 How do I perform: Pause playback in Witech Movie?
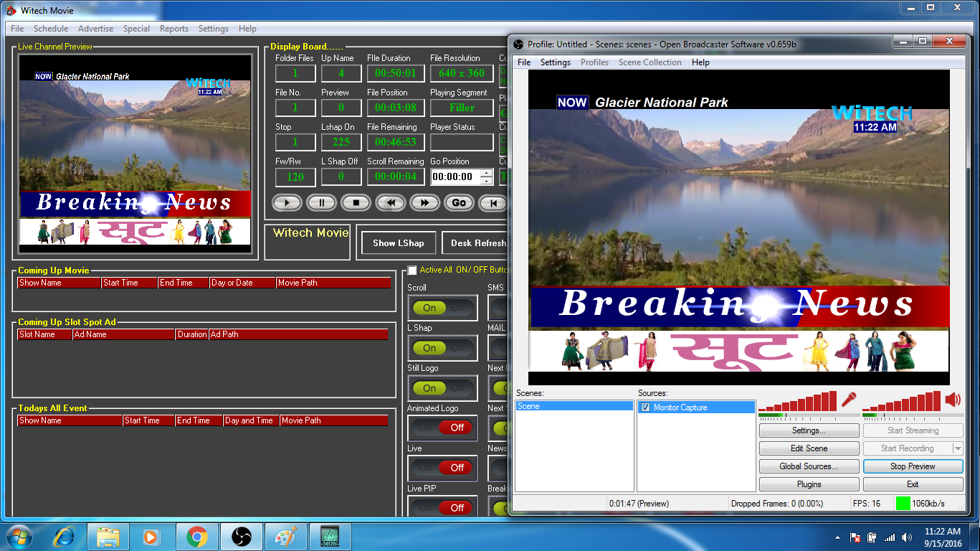point(321,203)
